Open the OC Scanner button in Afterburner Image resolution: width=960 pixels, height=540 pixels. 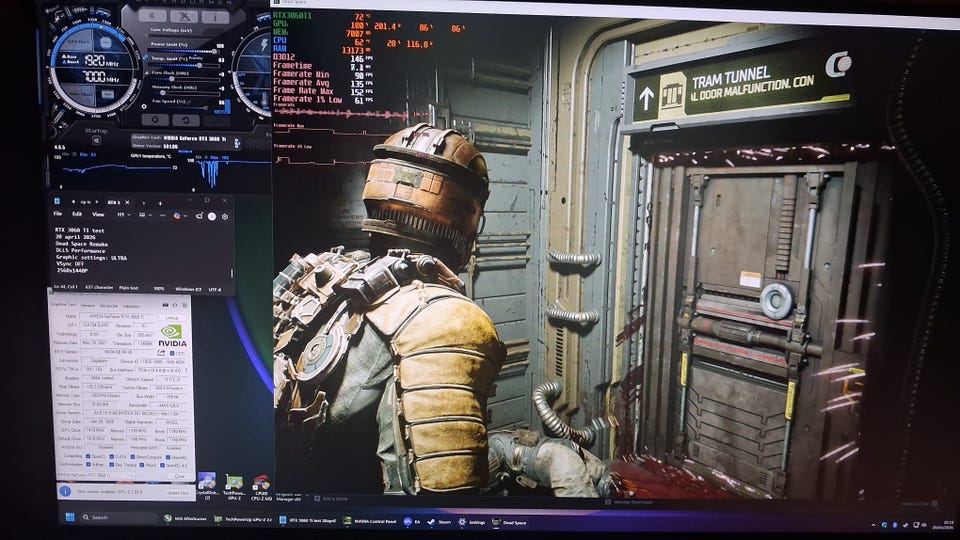184,17
